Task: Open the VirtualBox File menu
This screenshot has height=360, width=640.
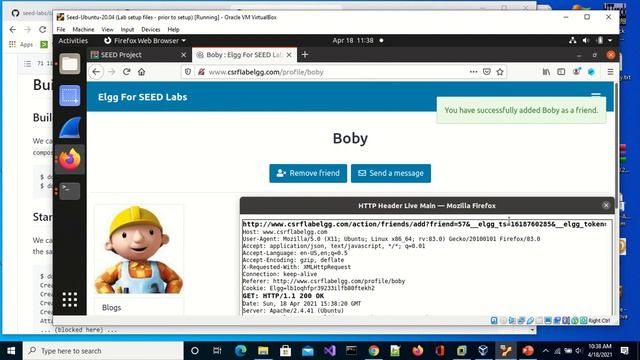Action: pyautogui.click(x=61, y=29)
